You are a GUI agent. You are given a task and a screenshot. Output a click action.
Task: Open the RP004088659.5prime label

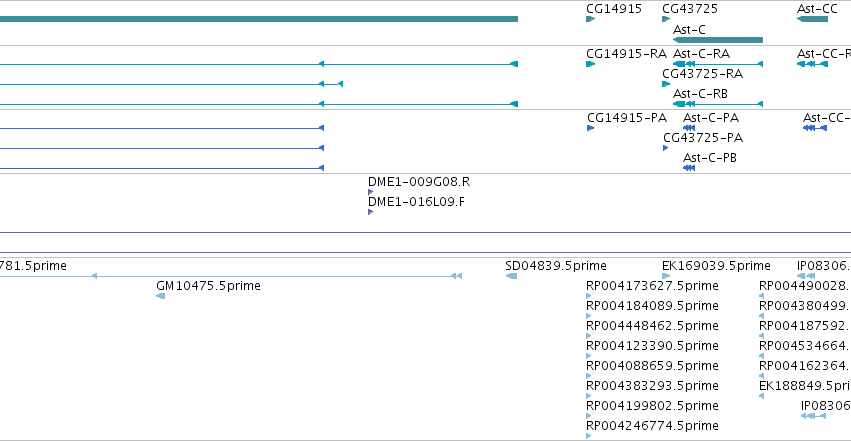652,366
